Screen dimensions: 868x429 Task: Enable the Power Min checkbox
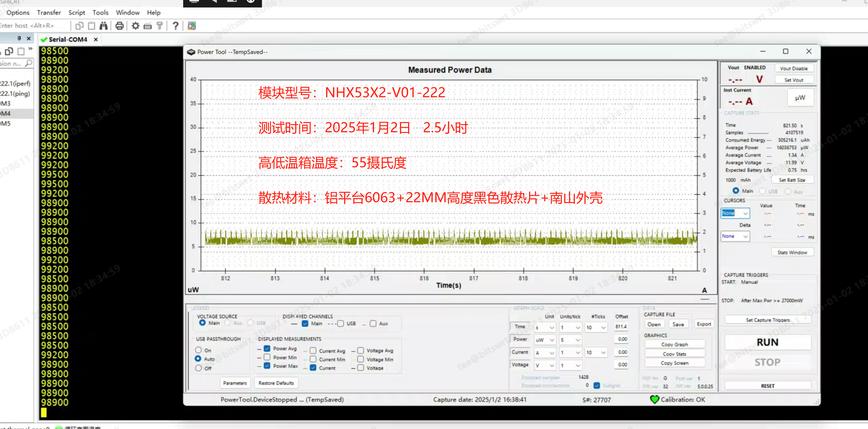(267, 357)
